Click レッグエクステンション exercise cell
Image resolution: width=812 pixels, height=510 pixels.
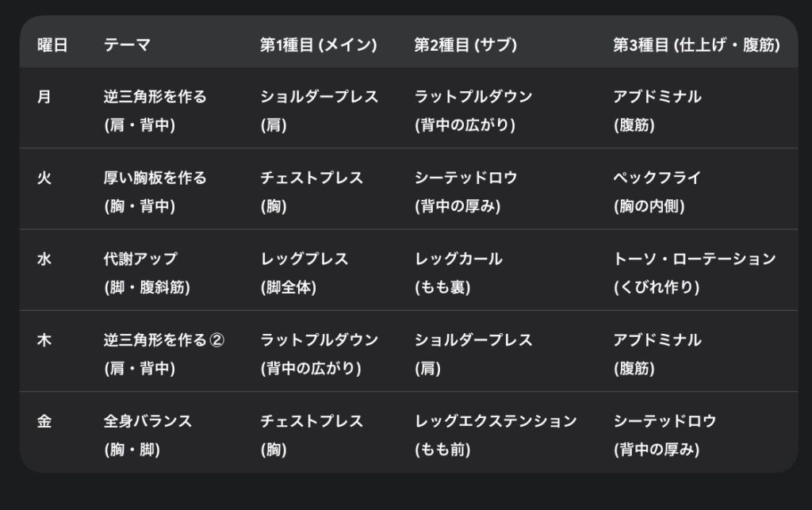(x=496, y=421)
